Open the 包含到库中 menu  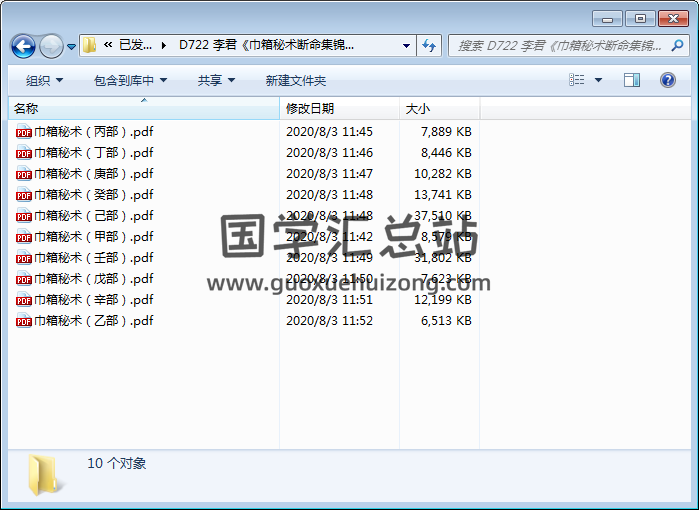[x=130, y=80]
